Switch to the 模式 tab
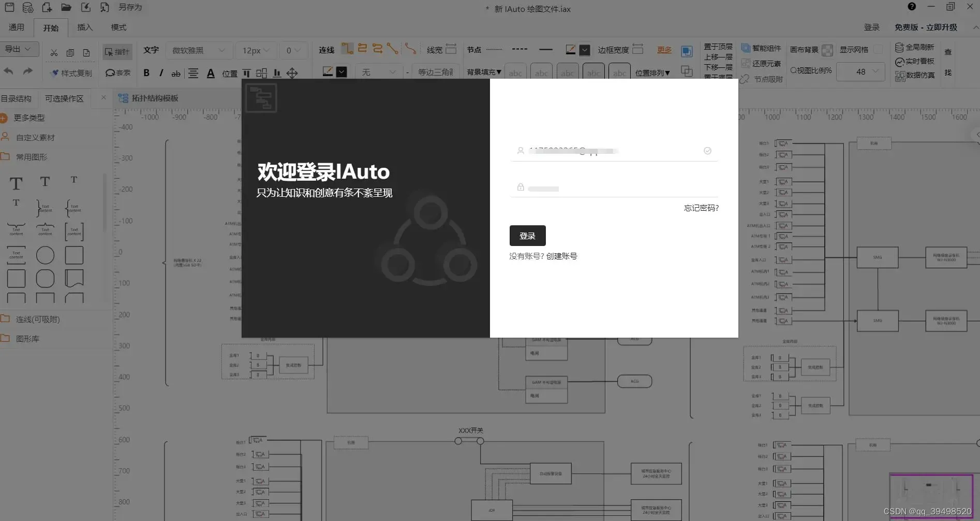Viewport: 980px width, 521px height. point(118,27)
